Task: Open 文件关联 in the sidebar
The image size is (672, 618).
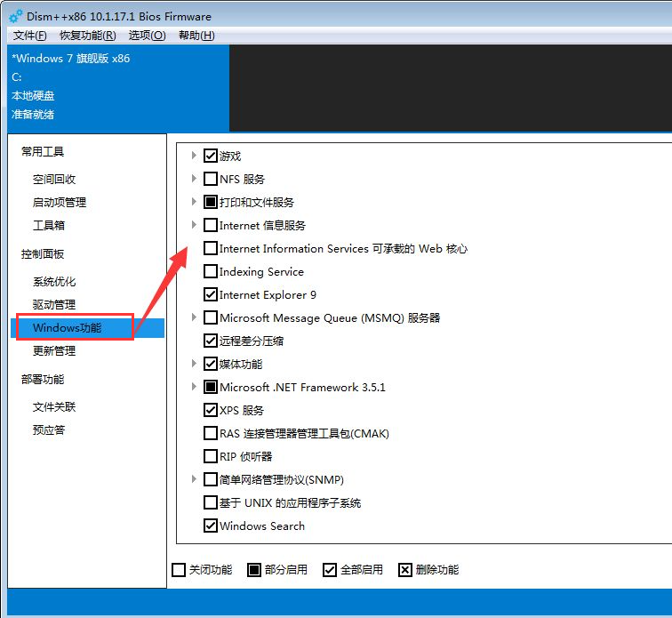Action: click(54, 407)
